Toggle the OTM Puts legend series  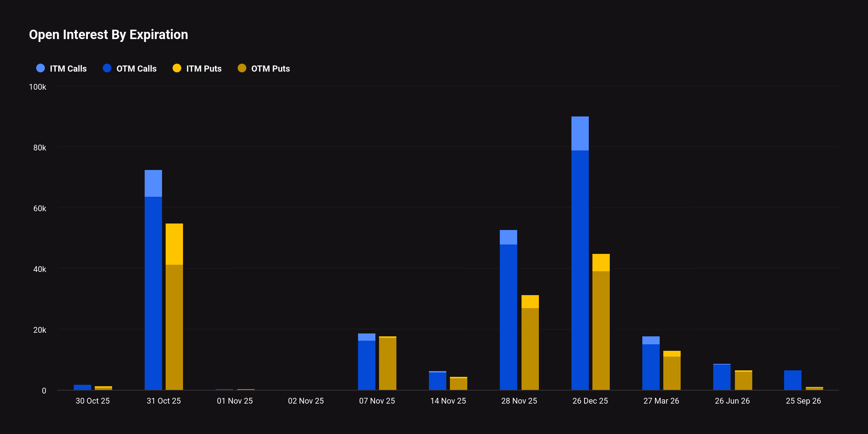point(270,69)
